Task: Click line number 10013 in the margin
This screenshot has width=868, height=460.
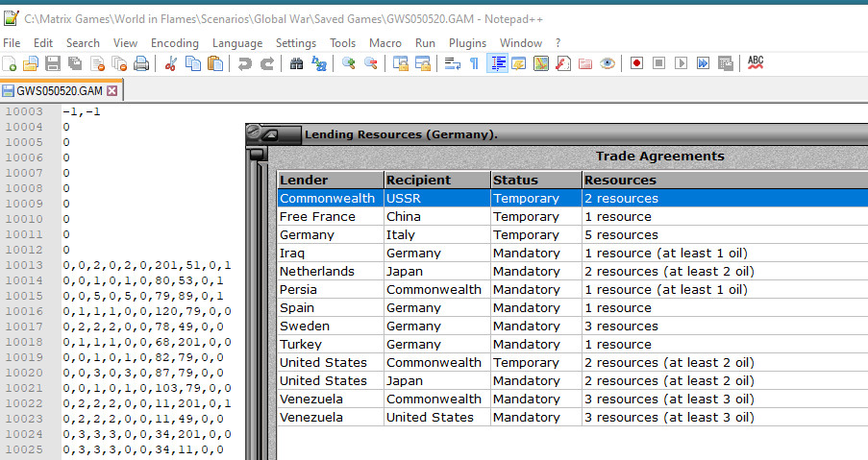Action: [24, 265]
